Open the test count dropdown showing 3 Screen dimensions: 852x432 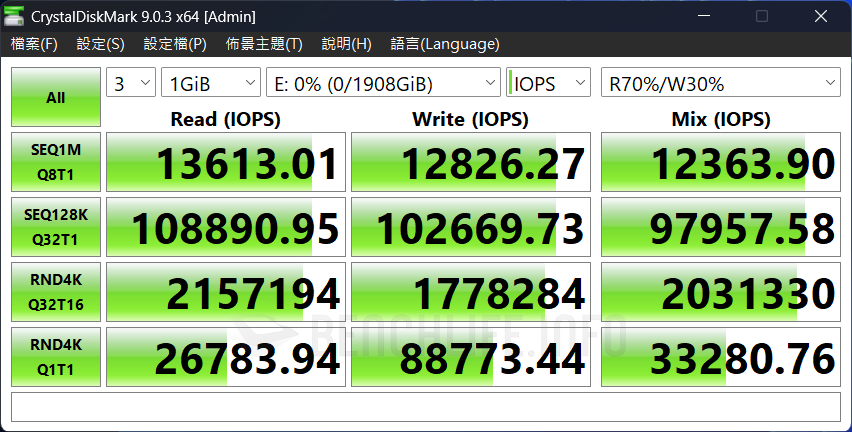pyautogui.click(x=131, y=83)
